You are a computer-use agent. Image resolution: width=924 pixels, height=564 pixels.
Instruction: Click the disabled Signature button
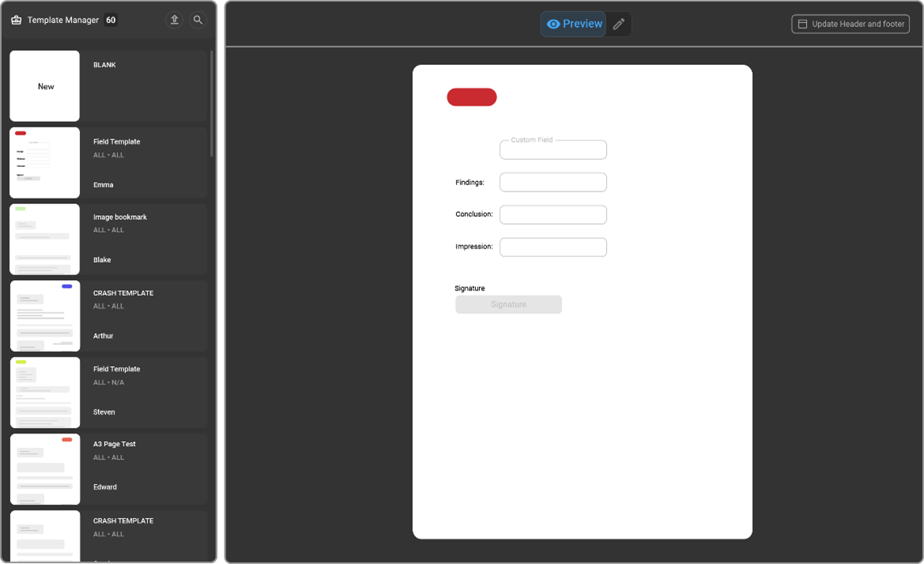coord(508,305)
